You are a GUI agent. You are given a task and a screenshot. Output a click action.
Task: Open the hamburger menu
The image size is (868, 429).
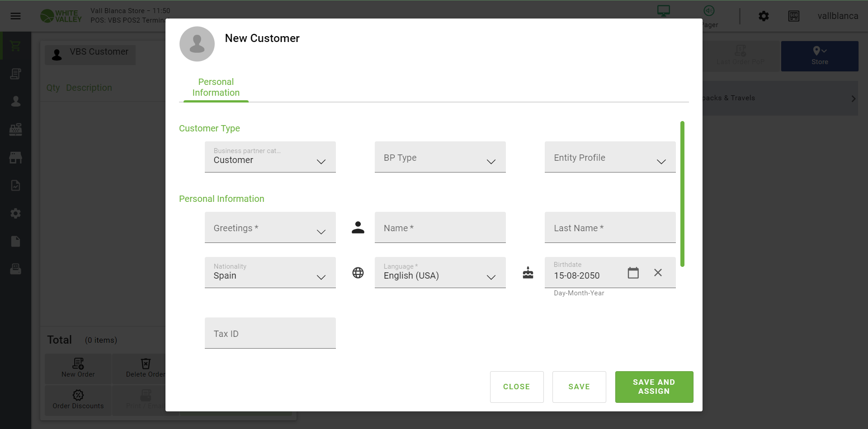tap(16, 16)
